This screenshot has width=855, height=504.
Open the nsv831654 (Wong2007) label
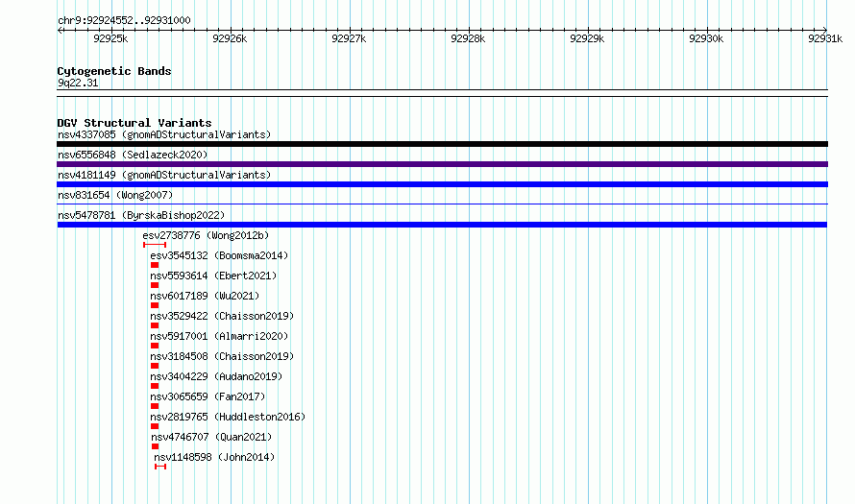click(115, 195)
